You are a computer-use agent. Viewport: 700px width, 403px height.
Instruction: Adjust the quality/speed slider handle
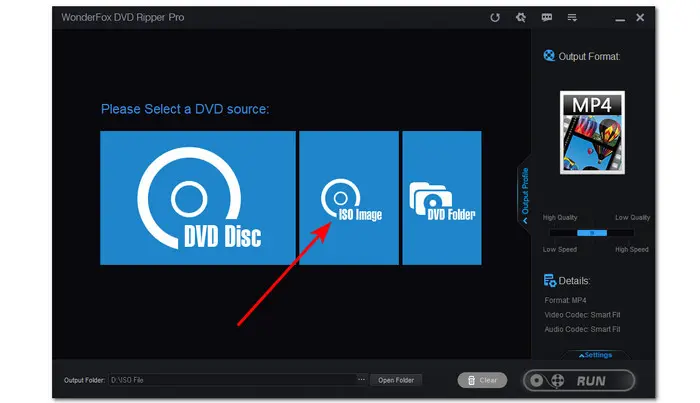point(592,233)
